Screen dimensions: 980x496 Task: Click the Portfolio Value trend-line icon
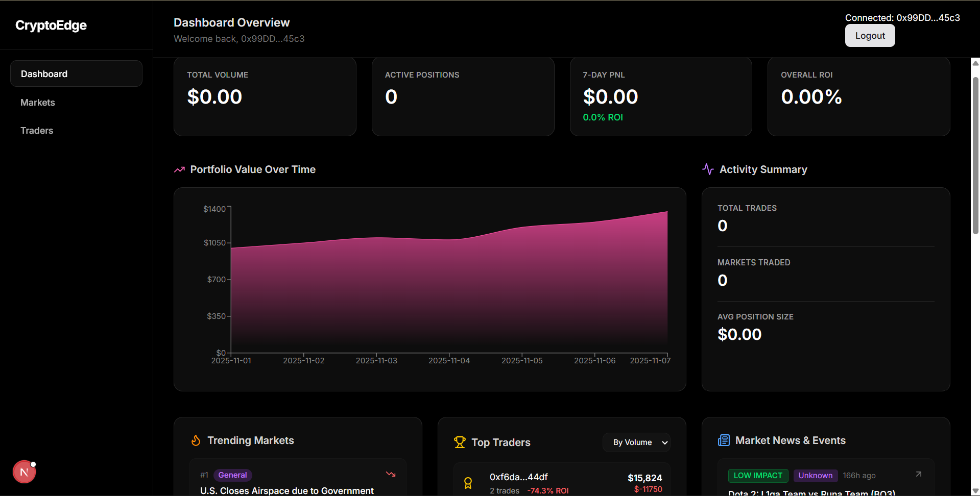point(179,169)
